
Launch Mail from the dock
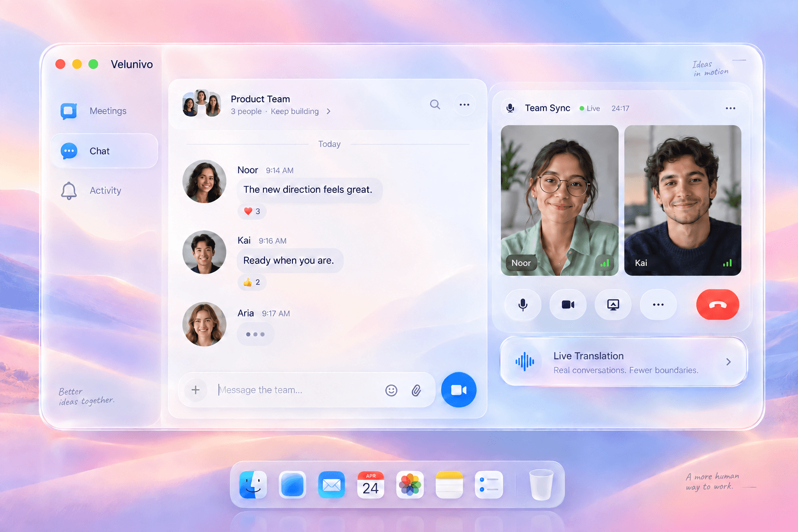[331, 485]
